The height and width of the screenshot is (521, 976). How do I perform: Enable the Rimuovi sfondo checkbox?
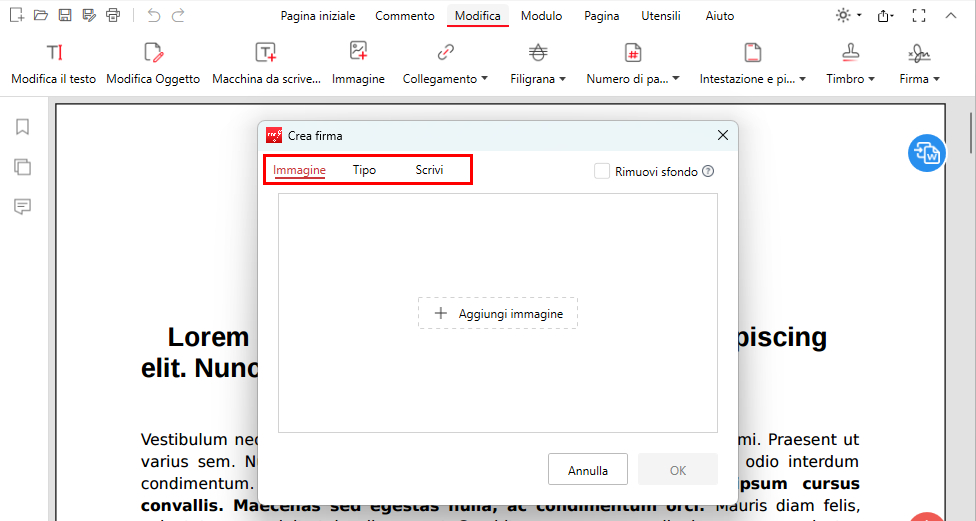(602, 171)
